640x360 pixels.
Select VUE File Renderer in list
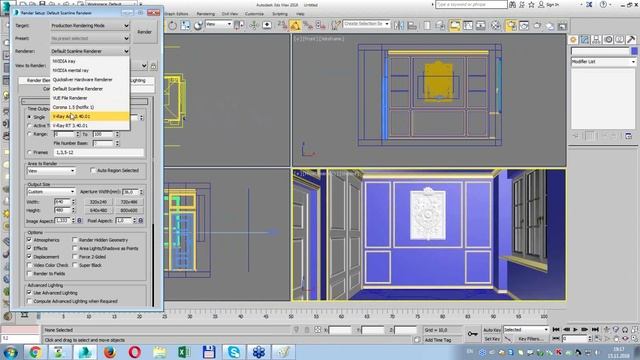tap(90, 98)
